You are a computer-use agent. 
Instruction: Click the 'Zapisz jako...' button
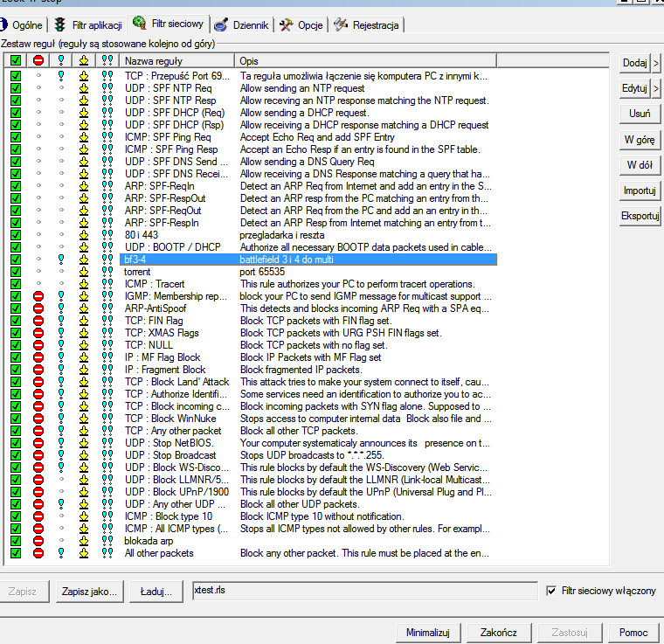click(x=89, y=592)
